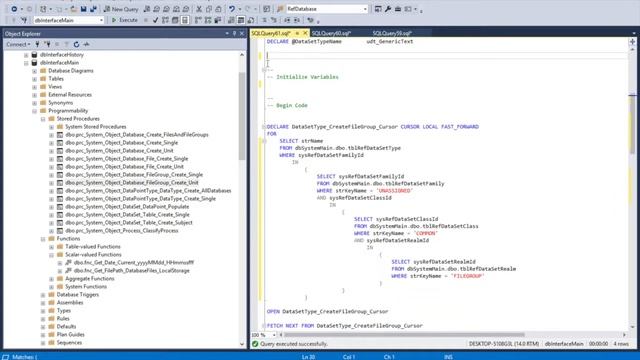The height and width of the screenshot is (360, 640).
Task: Click the Toolbox icon in top toolbar
Action: pos(398,9)
